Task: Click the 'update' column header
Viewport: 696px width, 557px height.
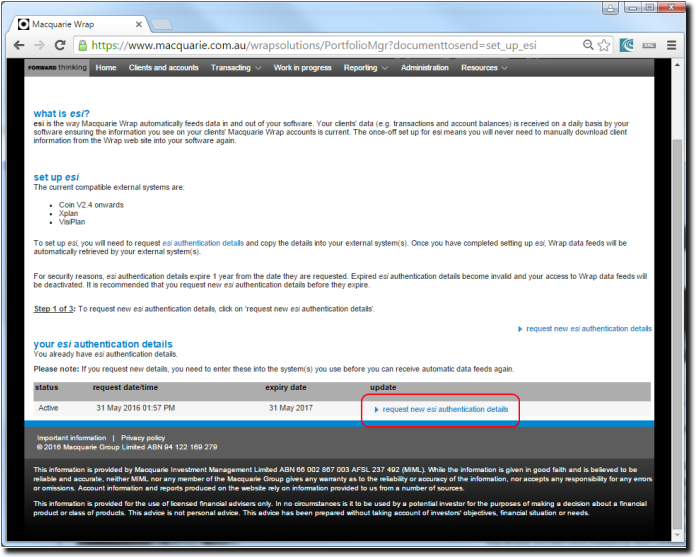Action: click(383, 387)
